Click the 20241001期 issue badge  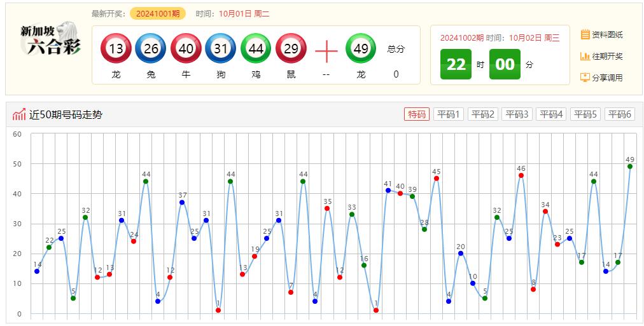(157, 13)
